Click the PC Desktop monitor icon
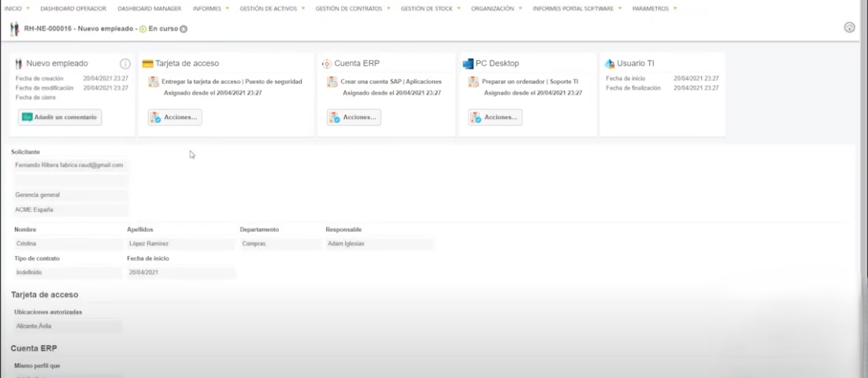This screenshot has width=868, height=378. (x=468, y=64)
